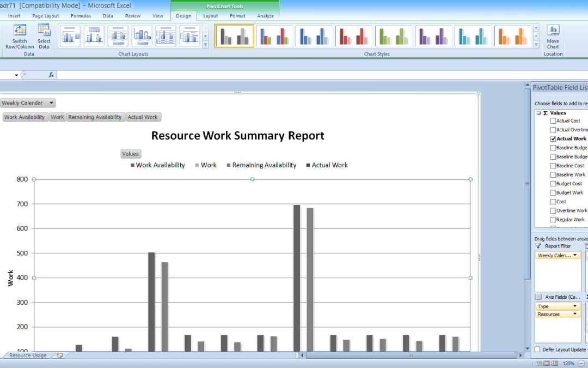
Task: Switch to the Layout ribbon tab
Action: click(211, 16)
